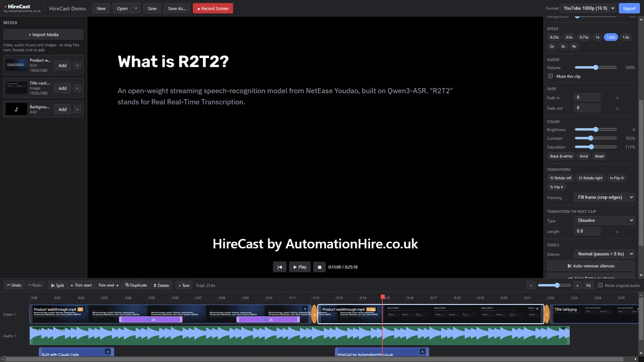
Task: Expand the Open button arrow menu
Action: pos(136,8)
